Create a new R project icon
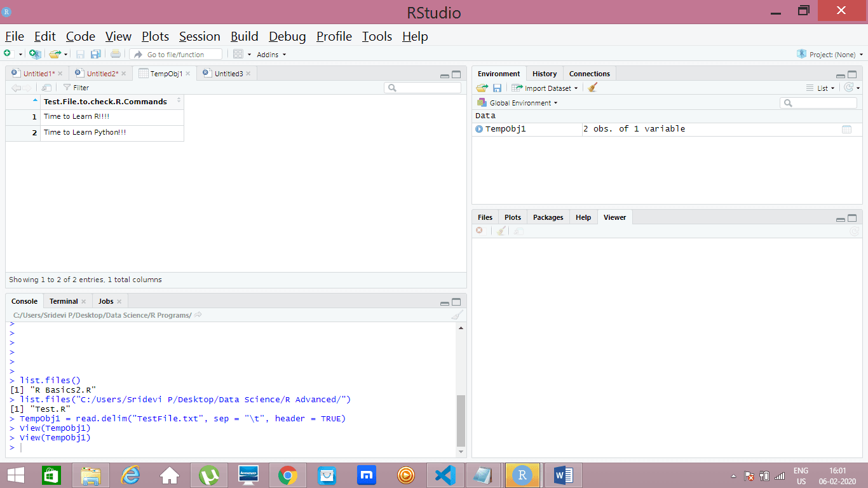Image resolution: width=868 pixels, height=488 pixels. (35, 54)
